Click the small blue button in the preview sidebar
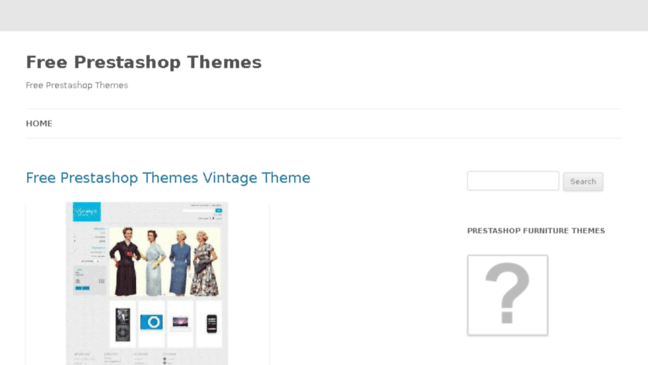Image resolution: width=648 pixels, height=365 pixels. click(x=82, y=288)
